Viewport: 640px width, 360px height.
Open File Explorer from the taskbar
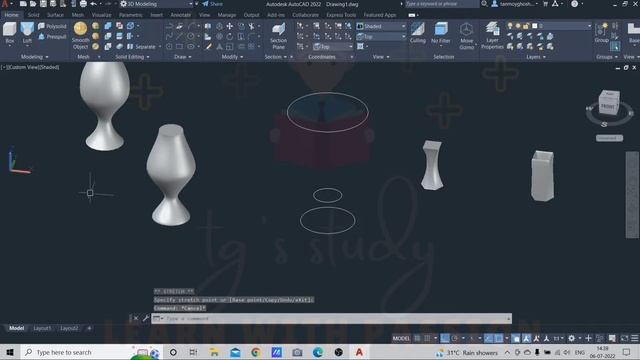214,352
